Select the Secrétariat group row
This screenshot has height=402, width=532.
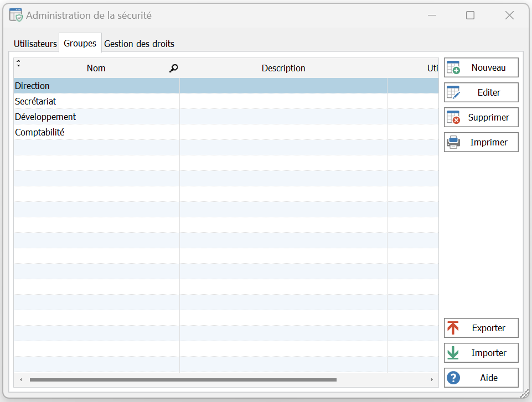click(35, 101)
